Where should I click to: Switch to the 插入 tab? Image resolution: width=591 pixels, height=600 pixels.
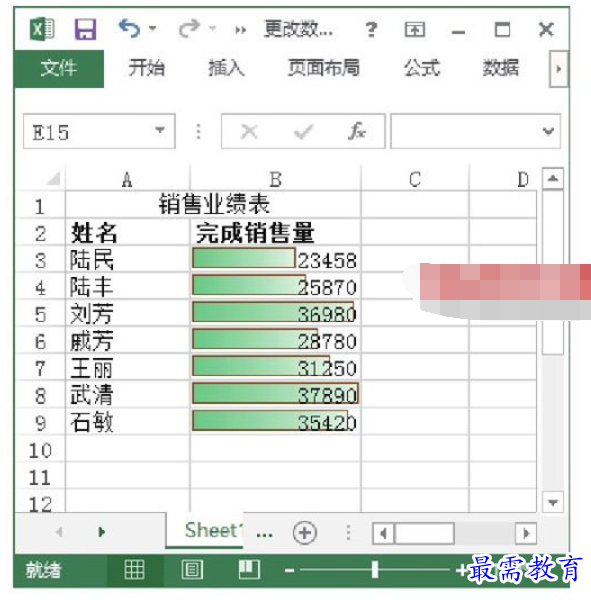click(226, 68)
